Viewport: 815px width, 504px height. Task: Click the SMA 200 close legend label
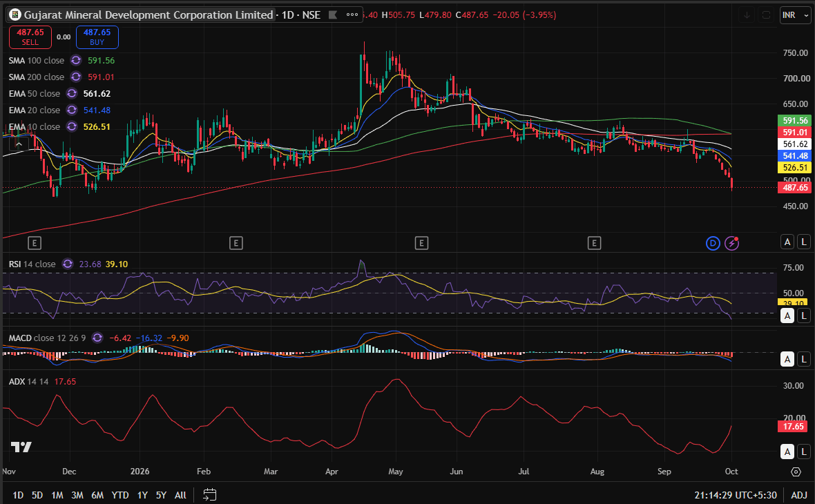[37, 77]
